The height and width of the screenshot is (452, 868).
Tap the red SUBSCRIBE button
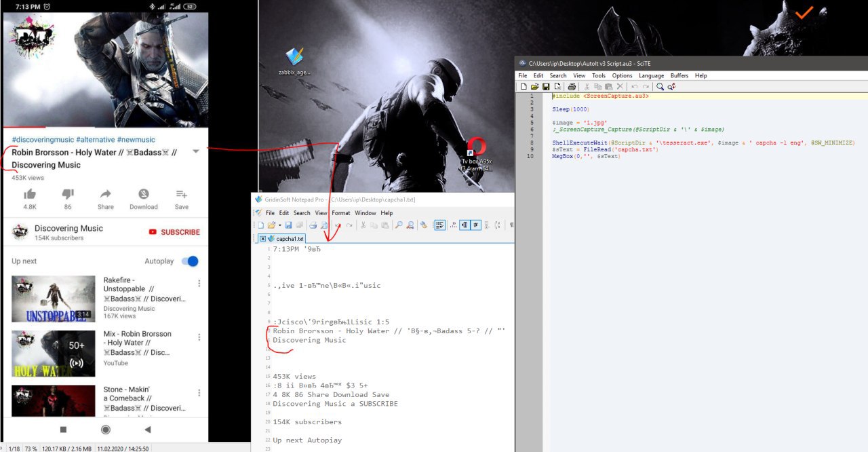174,232
